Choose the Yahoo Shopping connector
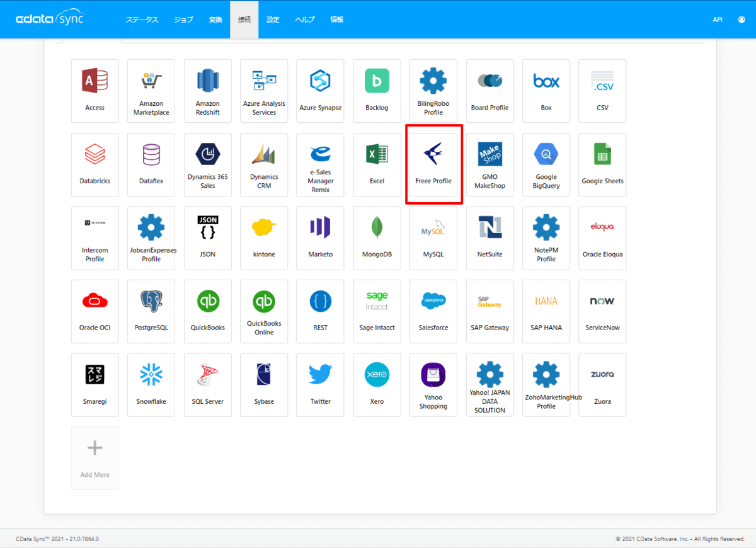 (x=433, y=385)
